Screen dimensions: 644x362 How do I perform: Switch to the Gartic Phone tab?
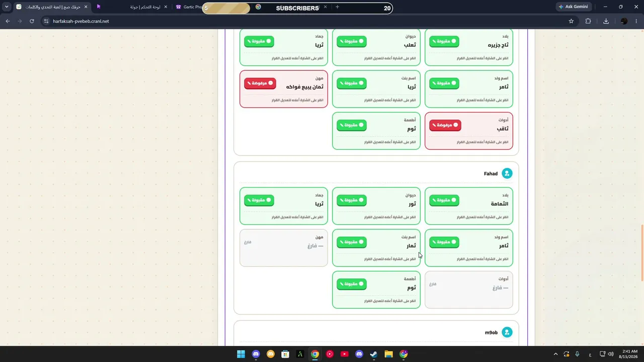coord(188,7)
